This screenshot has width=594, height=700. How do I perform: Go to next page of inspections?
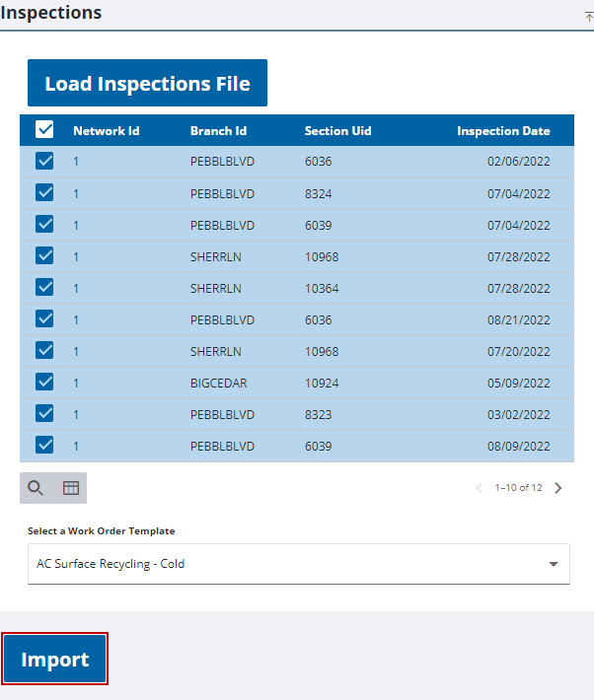click(558, 488)
